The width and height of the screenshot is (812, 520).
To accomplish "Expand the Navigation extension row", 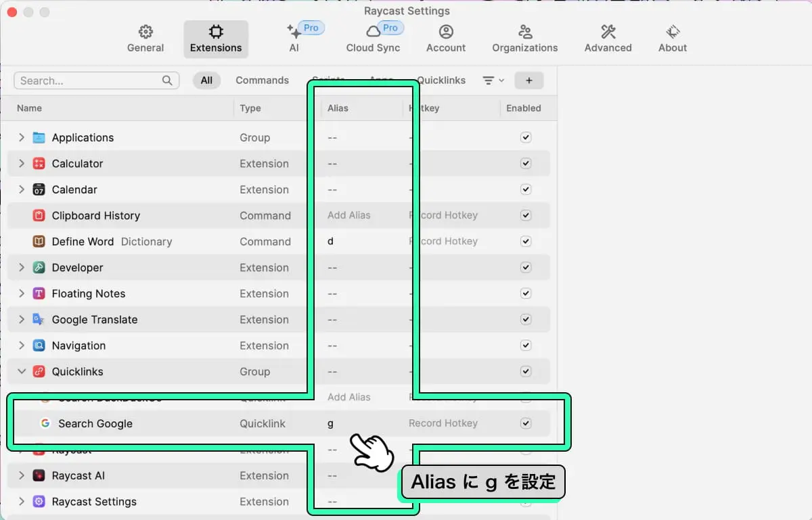I will [x=22, y=346].
